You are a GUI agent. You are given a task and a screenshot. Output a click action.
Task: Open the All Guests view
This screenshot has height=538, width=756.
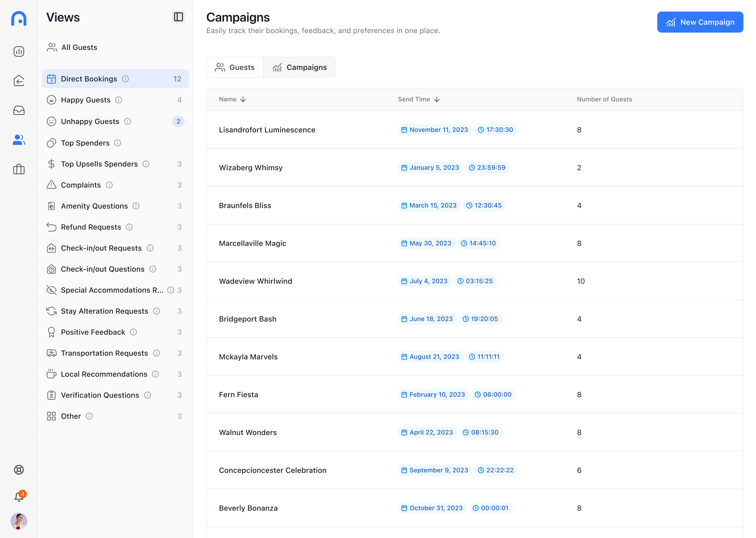[79, 47]
